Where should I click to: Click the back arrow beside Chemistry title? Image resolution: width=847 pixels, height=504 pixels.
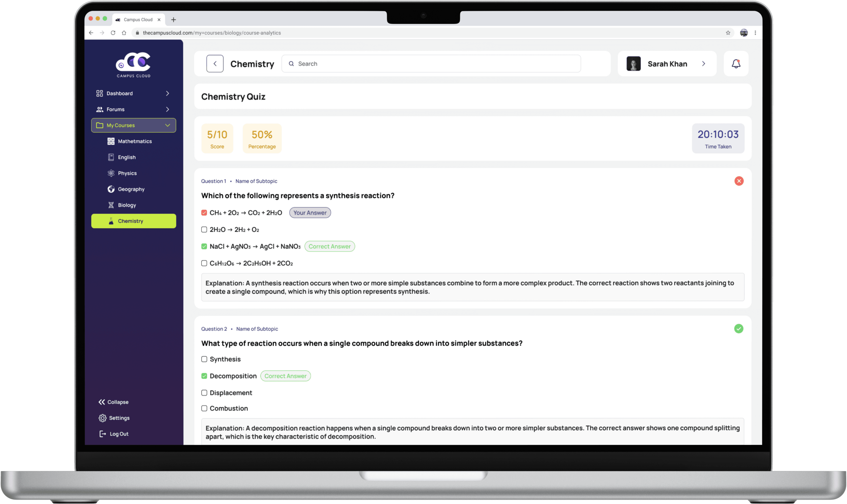point(215,64)
